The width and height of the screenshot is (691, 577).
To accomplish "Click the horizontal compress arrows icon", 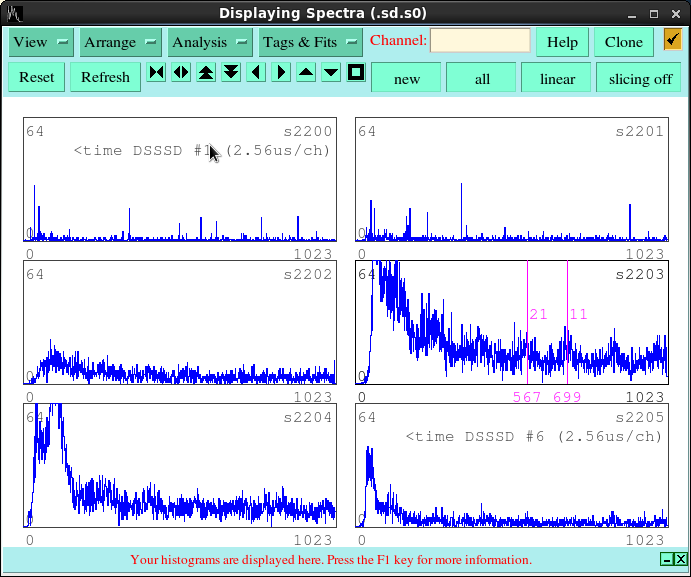I will coord(156,72).
